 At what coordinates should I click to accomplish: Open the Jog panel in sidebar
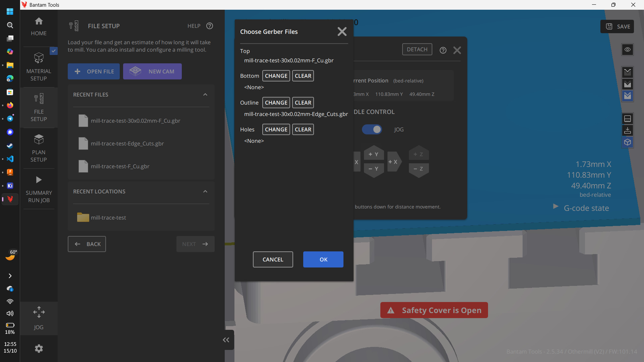click(x=39, y=318)
